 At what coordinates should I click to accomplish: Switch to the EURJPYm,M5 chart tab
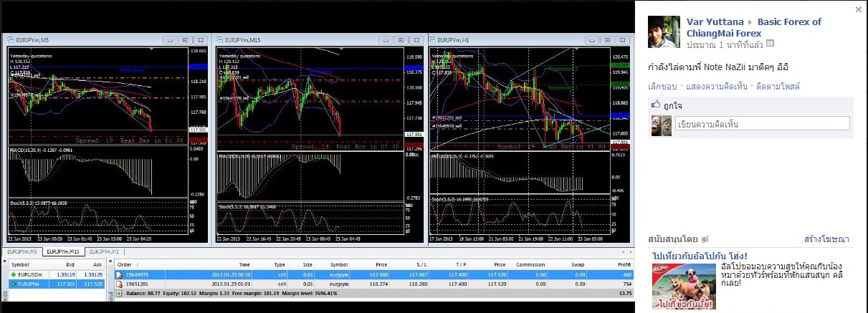click(22, 252)
